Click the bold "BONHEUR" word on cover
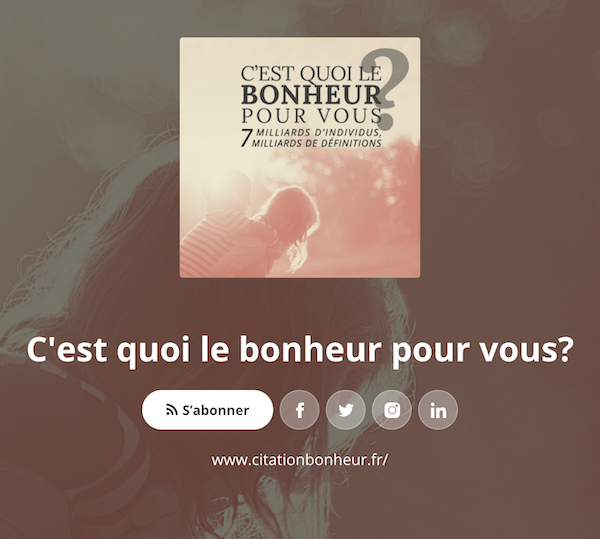The height and width of the screenshot is (539, 600). [311, 95]
